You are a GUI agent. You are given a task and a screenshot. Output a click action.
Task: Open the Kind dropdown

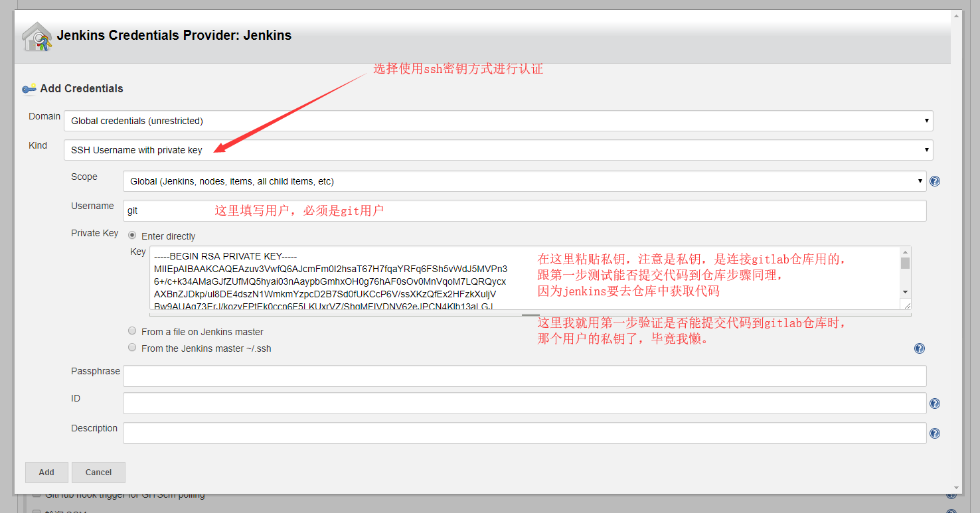499,150
